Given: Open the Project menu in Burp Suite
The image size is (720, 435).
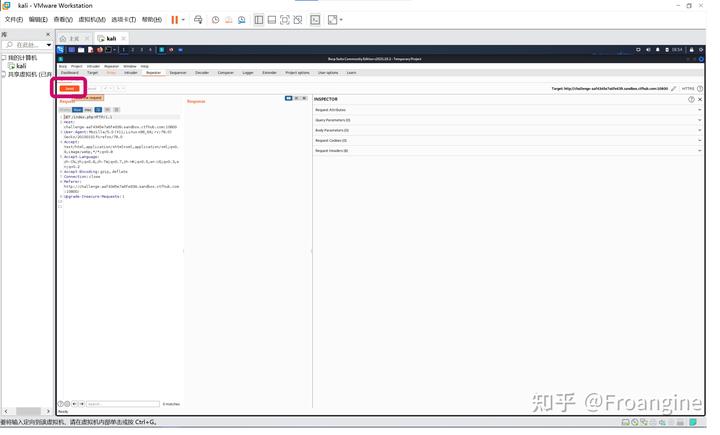Looking at the screenshot, I should [x=77, y=66].
